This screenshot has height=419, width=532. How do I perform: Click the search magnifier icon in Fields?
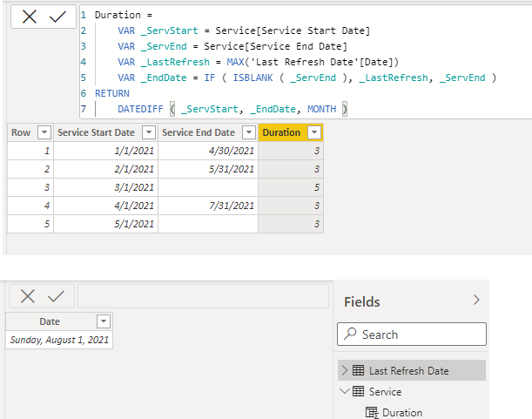[350, 334]
